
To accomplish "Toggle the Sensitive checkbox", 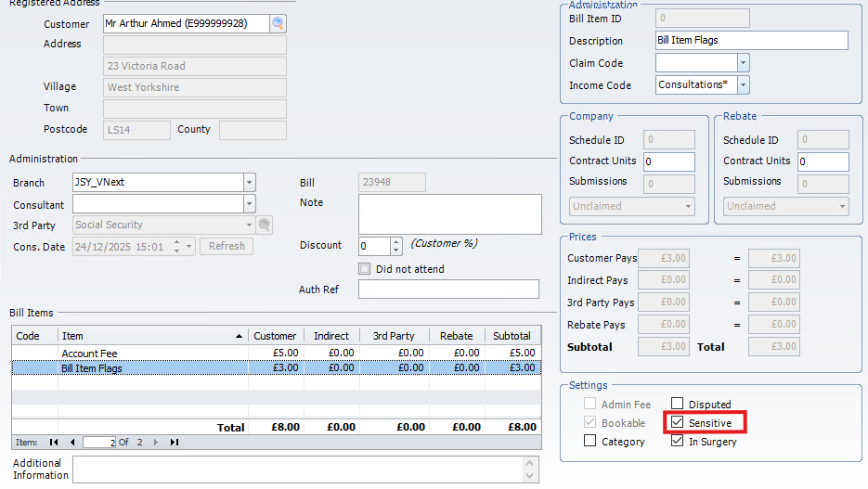I will [x=678, y=423].
